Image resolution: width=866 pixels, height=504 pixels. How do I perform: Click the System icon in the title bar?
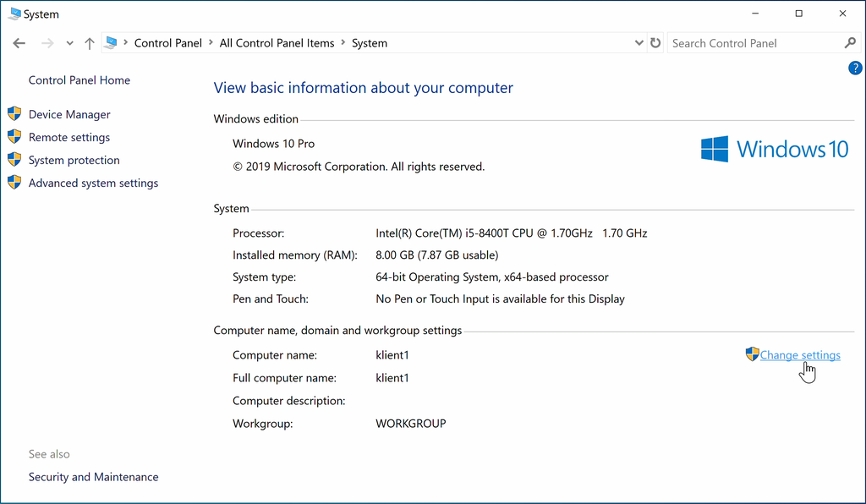tap(14, 14)
